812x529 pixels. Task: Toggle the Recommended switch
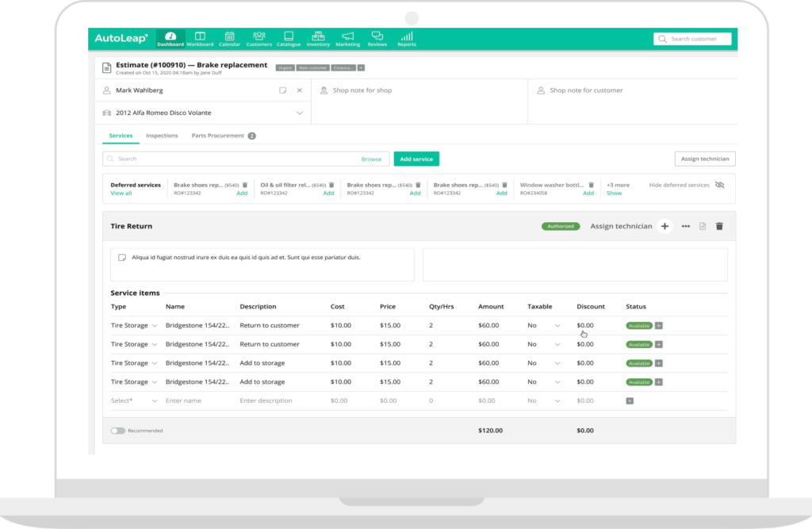click(x=118, y=431)
